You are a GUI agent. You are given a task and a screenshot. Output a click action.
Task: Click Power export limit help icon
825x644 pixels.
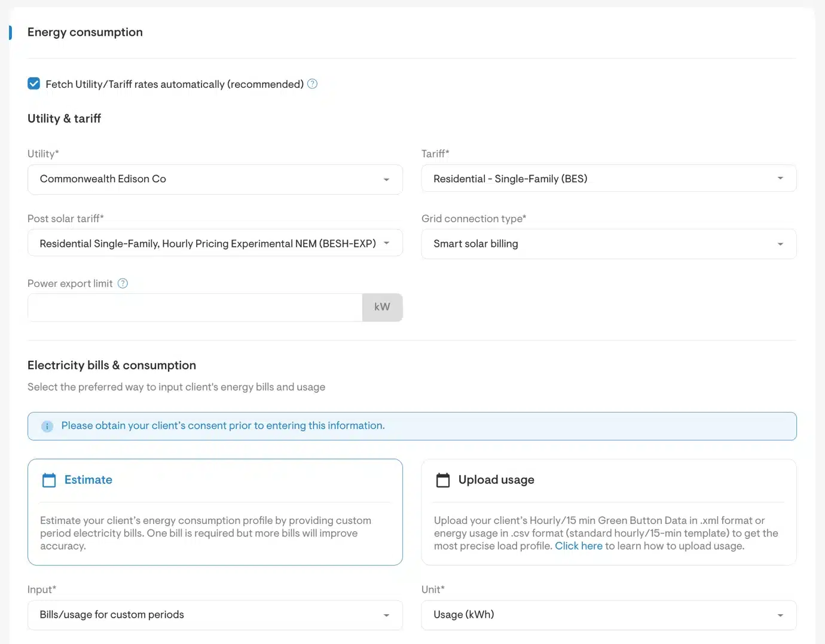[x=123, y=284]
